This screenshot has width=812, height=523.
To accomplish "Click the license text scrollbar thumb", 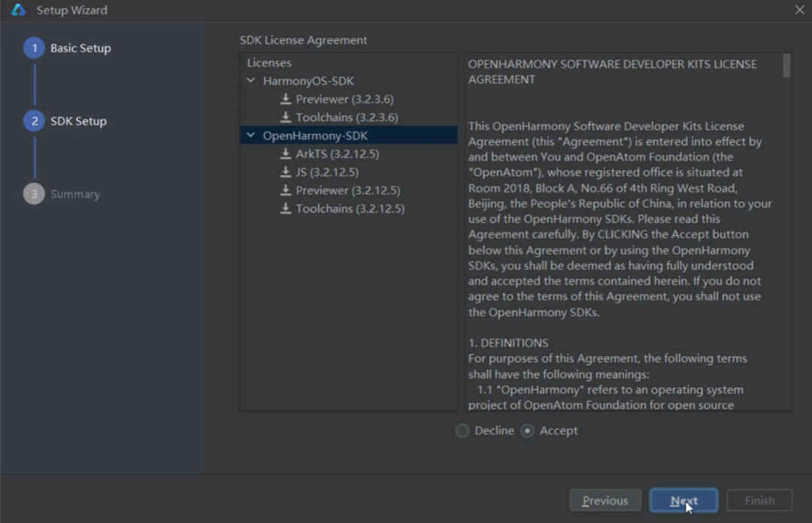I will (786, 65).
